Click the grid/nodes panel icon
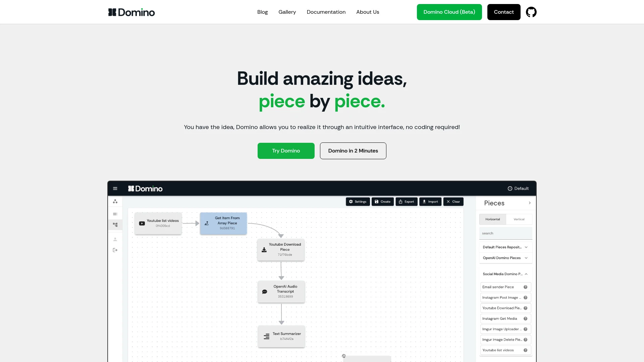 click(x=115, y=225)
